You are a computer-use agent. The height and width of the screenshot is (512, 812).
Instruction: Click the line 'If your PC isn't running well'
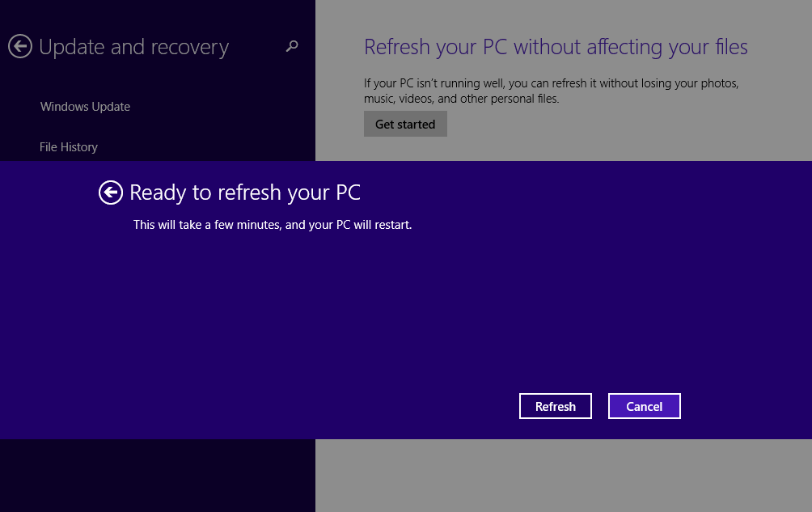[551, 83]
